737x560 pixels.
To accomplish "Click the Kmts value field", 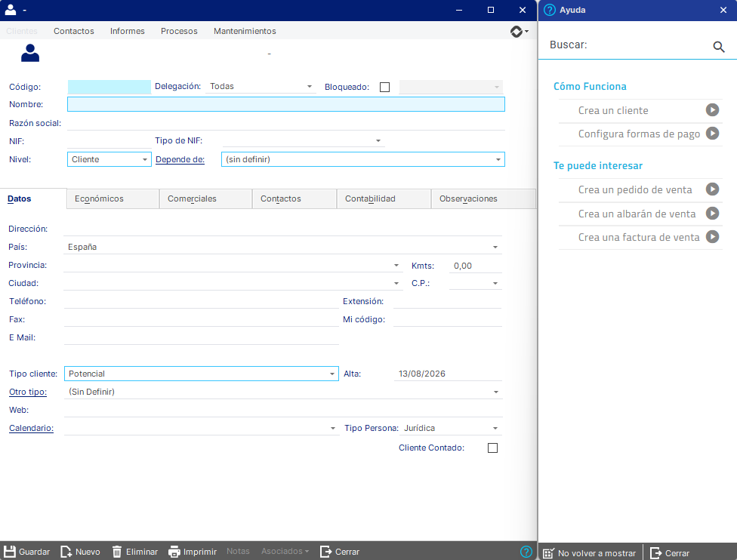I will pos(476,266).
